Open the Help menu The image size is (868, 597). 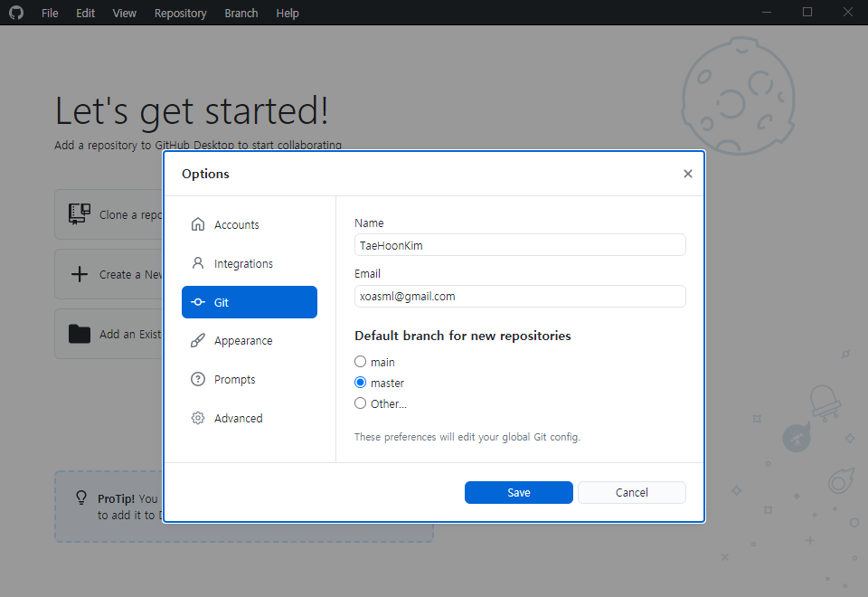[x=288, y=13]
